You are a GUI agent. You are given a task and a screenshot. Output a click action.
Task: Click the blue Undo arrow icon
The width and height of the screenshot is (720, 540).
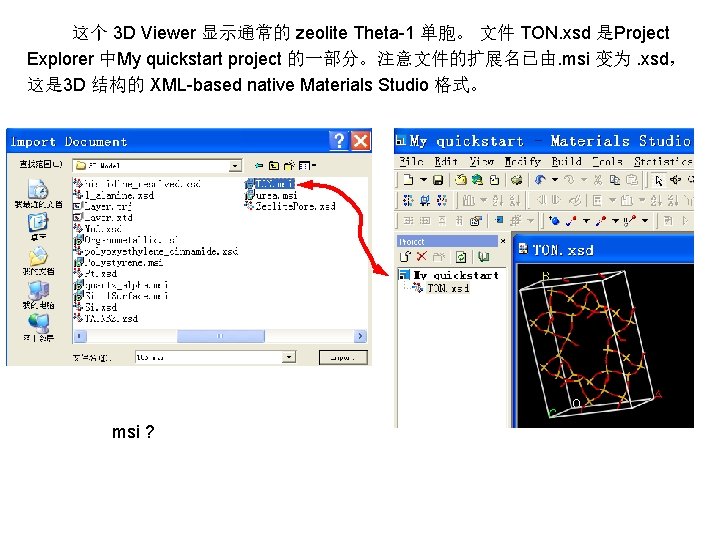(x=540, y=180)
